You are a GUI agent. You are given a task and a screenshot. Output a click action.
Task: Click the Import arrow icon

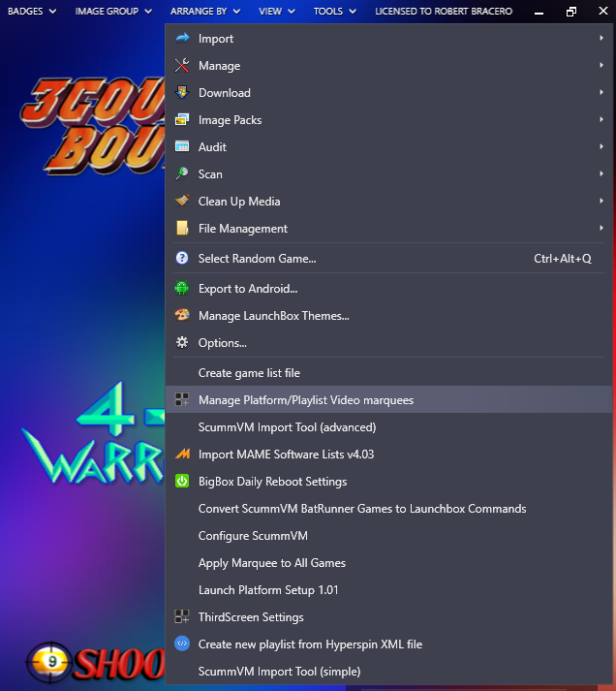pyautogui.click(x=182, y=39)
